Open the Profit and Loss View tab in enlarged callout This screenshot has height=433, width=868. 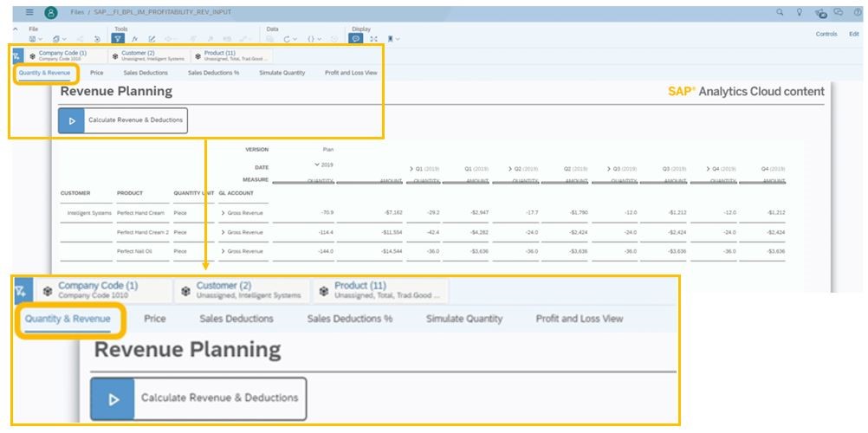click(580, 319)
